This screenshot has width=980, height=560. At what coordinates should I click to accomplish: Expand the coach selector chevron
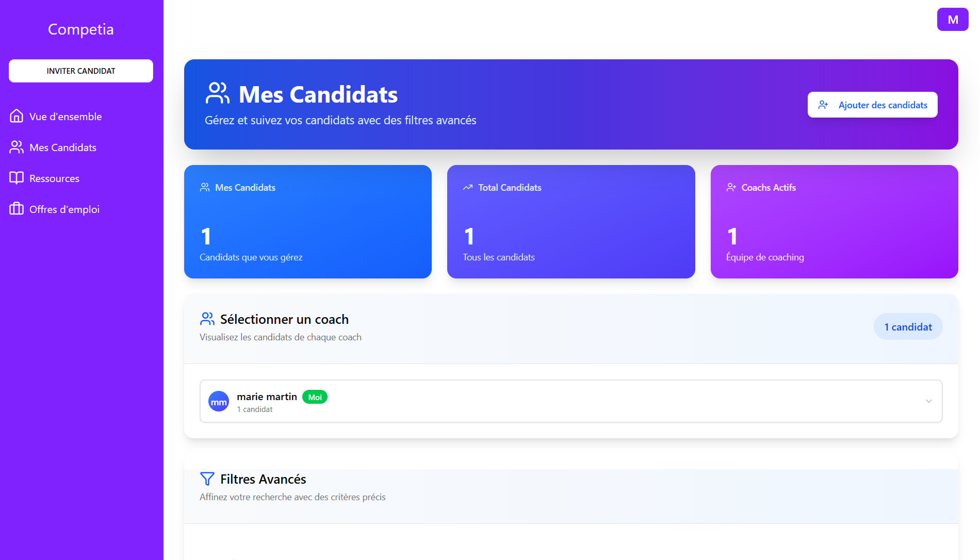point(928,401)
